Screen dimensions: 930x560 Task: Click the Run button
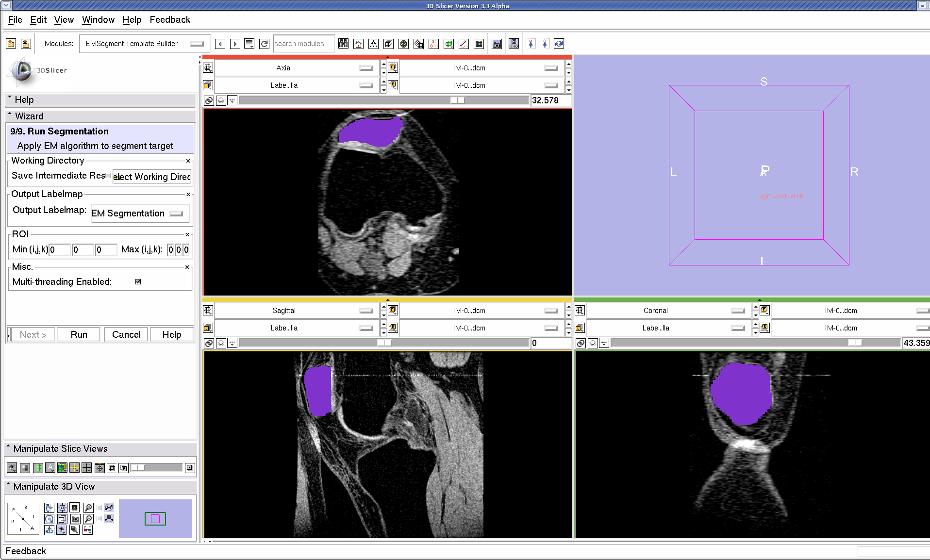point(79,334)
